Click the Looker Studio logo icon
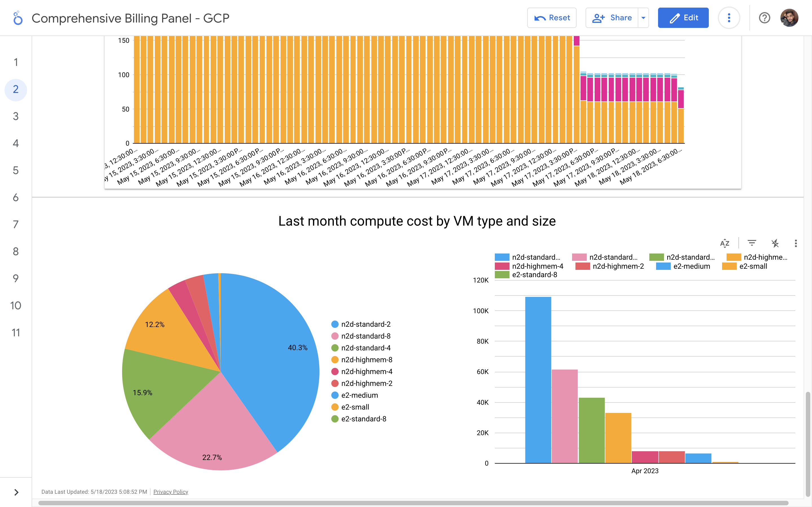Image resolution: width=812 pixels, height=507 pixels. point(17,18)
